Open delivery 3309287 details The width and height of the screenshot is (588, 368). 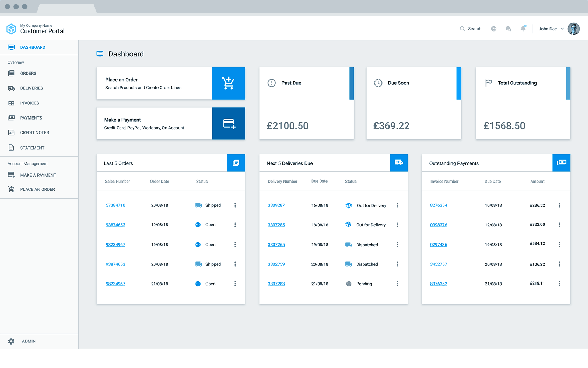[276, 205]
